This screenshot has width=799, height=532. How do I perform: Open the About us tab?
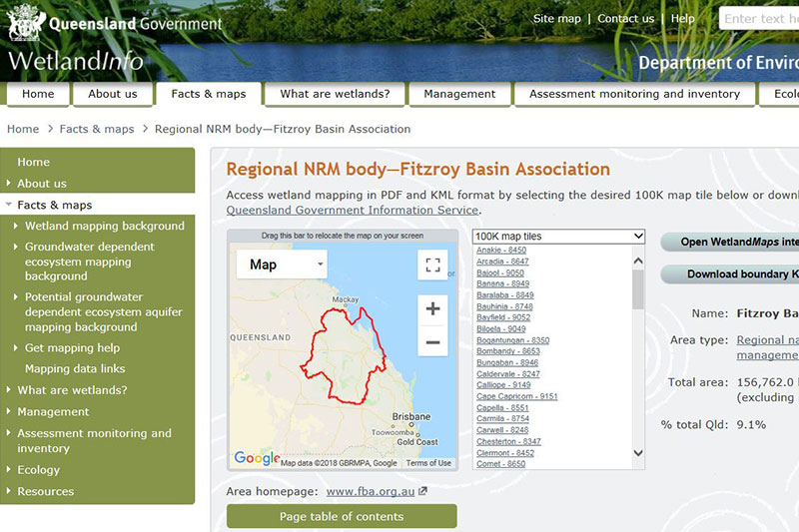(112, 94)
